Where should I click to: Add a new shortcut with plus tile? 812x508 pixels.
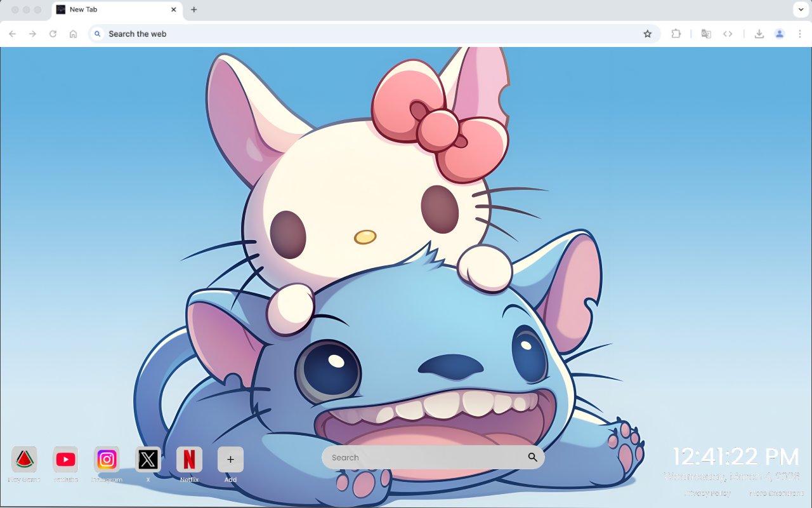(230, 459)
